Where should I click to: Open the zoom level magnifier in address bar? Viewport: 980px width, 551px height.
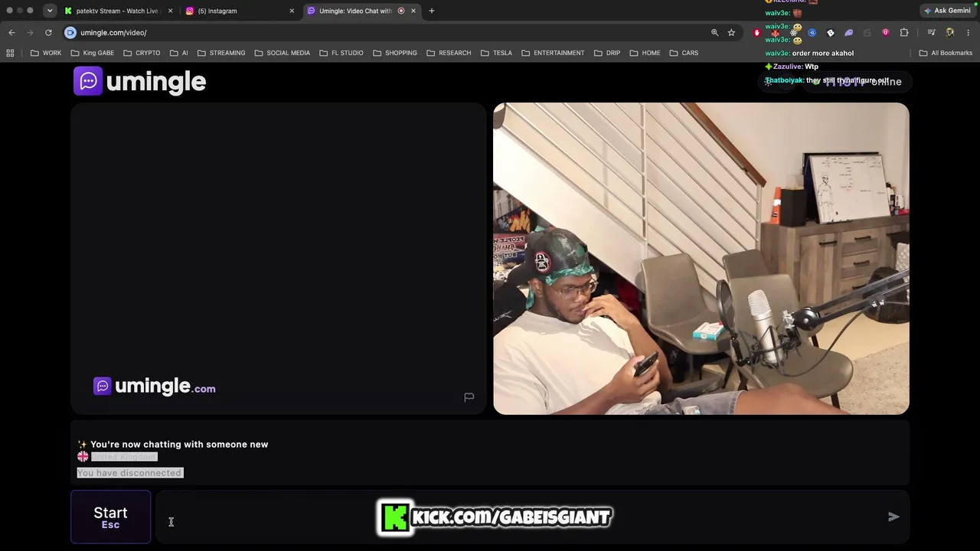[714, 32]
